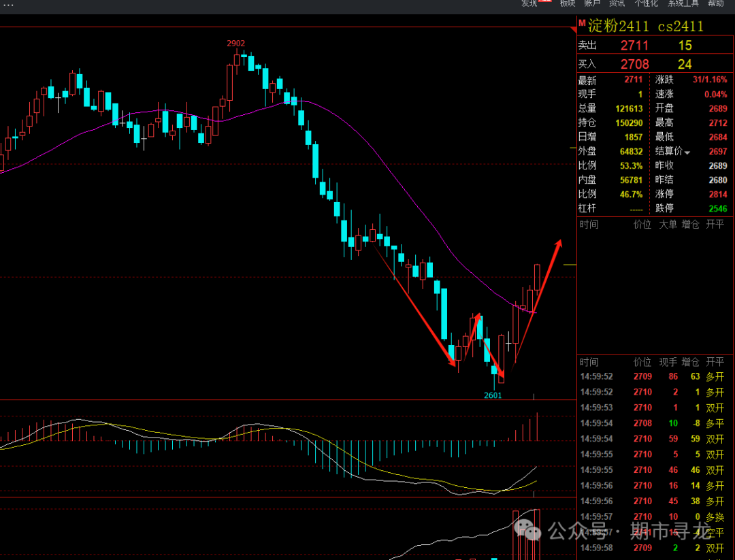Select the trade row with 现手 16
The image size is (735, 560).
[655, 485]
